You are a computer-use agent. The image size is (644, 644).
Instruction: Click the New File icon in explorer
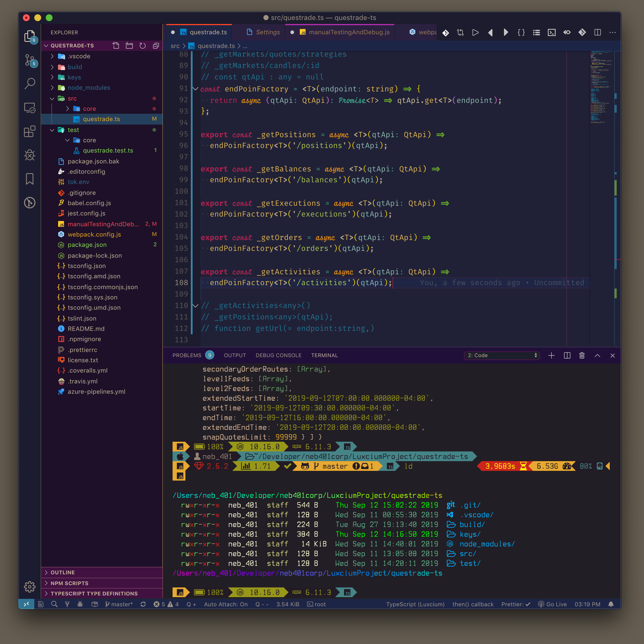(x=116, y=46)
